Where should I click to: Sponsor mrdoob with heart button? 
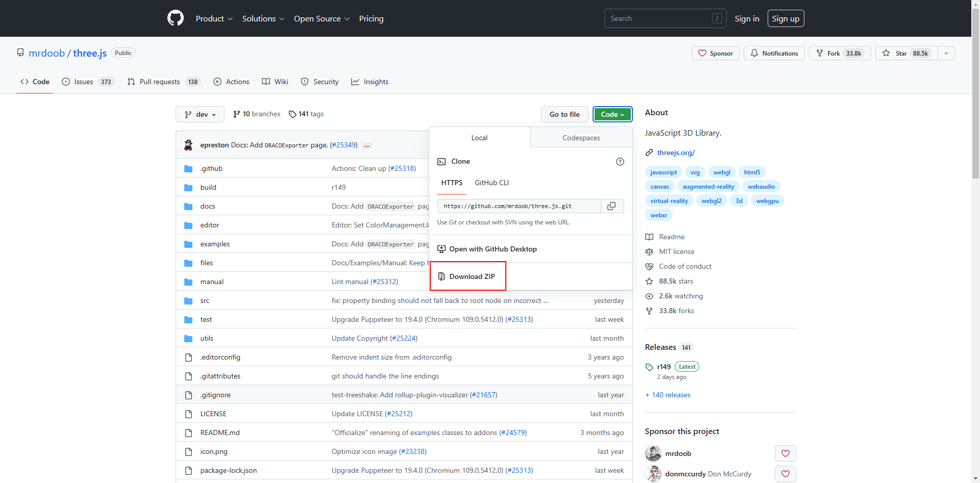coord(786,453)
